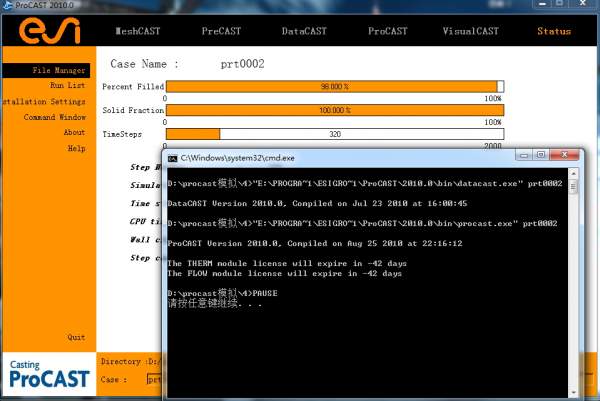Click About in sidebar
This screenshot has width=600, height=401.
click(x=74, y=132)
